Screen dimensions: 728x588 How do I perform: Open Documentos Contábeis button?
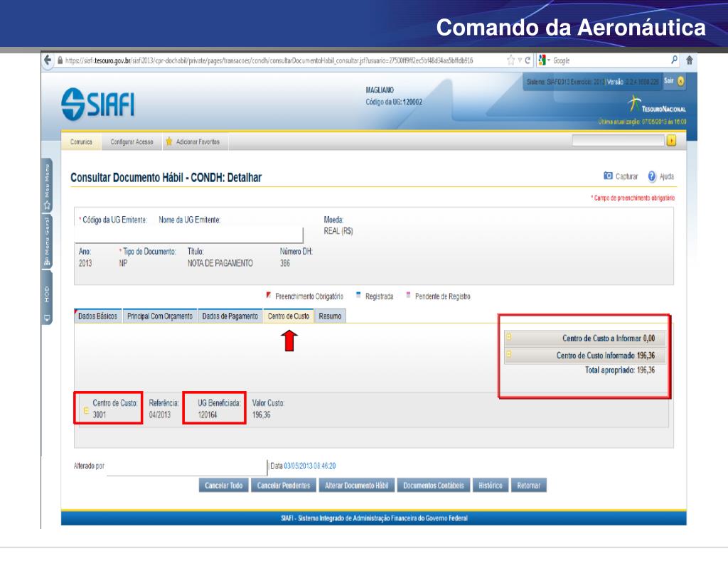[434, 486]
